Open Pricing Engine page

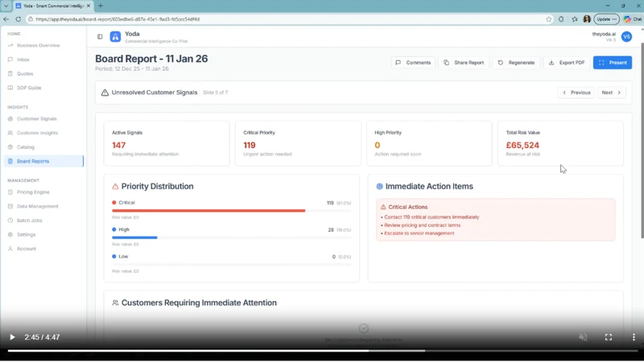[33, 192]
